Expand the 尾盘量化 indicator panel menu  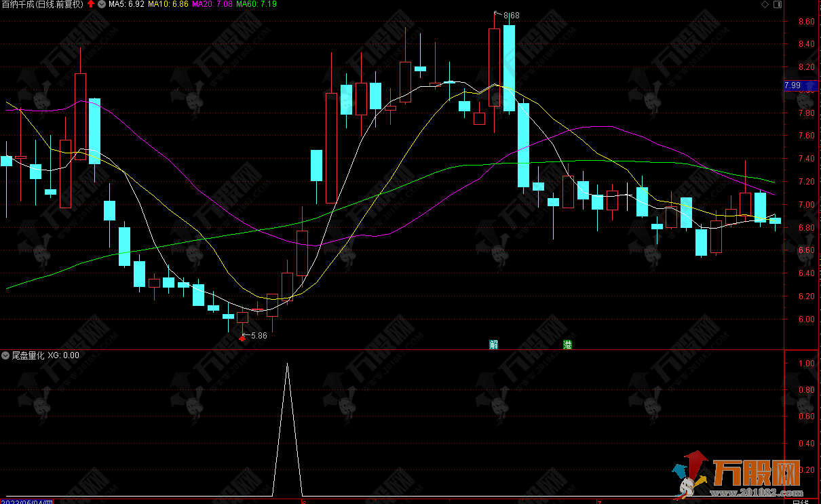[x=5, y=355]
